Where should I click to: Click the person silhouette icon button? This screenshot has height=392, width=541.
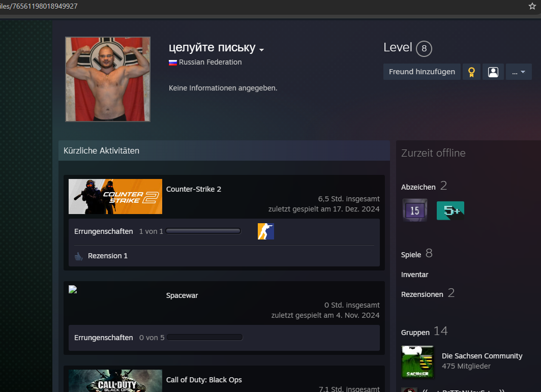(x=493, y=72)
